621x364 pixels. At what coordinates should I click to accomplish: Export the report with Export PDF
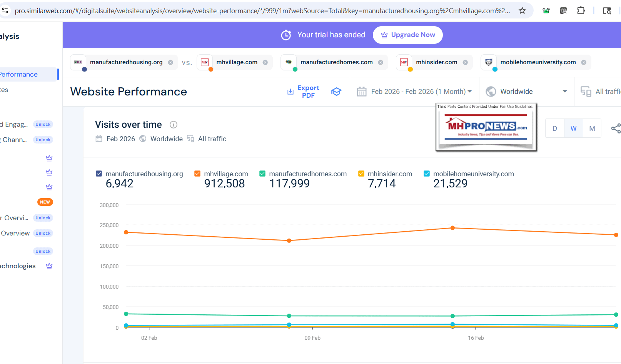[304, 92]
